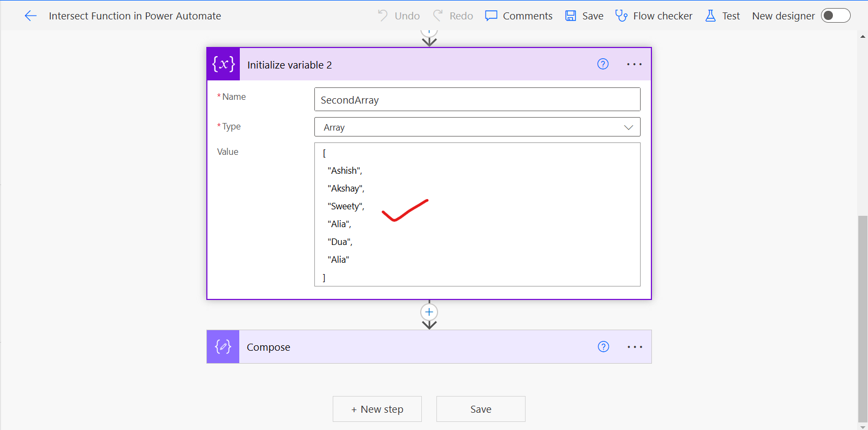Click the Initialize variable 2 curly-brace icon

(x=224, y=64)
